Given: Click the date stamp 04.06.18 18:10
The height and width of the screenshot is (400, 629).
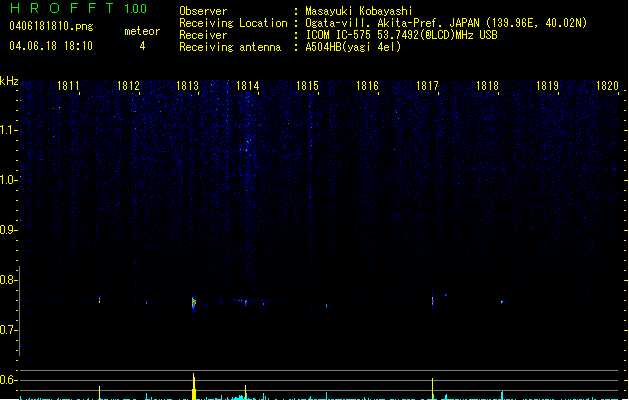Looking at the screenshot, I should (x=51, y=46).
